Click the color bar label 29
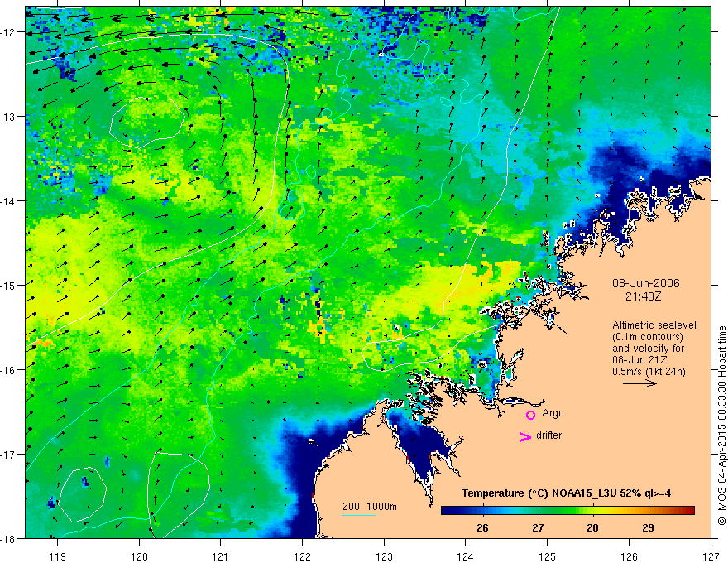Image resolution: width=728 pixels, height=563 pixels. tap(648, 527)
